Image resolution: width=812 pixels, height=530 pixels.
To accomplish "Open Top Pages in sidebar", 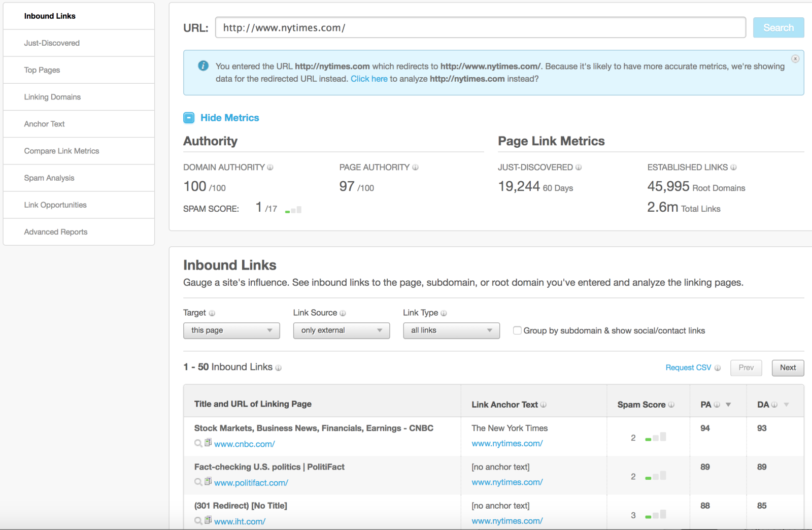I will [x=79, y=70].
